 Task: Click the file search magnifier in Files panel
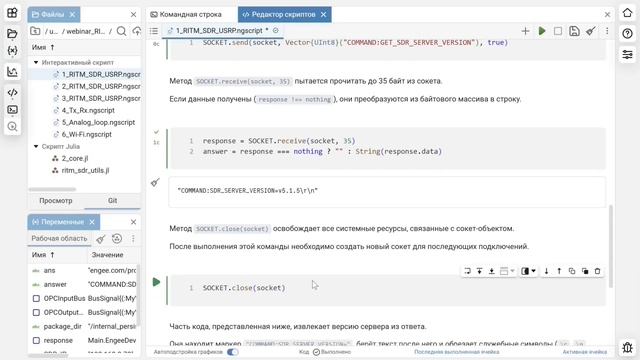point(121,31)
